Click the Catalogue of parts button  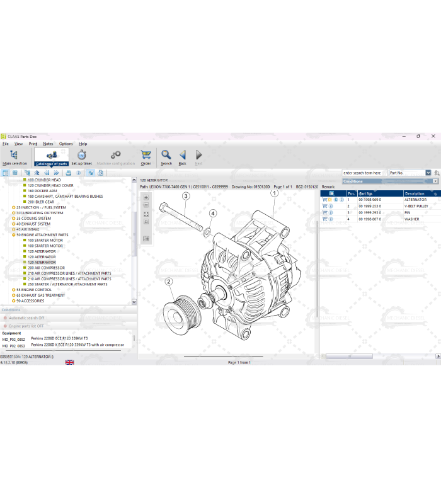(51, 156)
